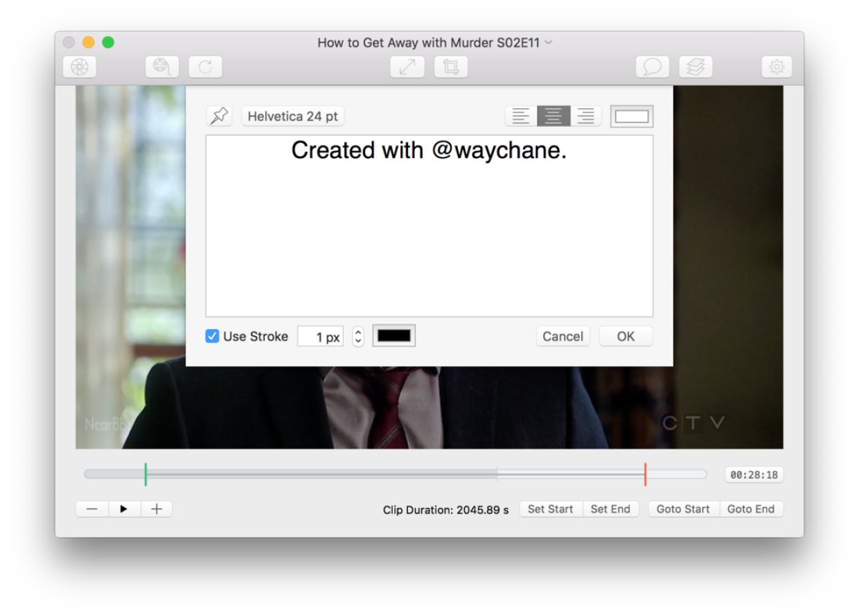Viewport: 859px width, 616px height.
Task: Click the minus step-back button
Action: pyautogui.click(x=92, y=509)
